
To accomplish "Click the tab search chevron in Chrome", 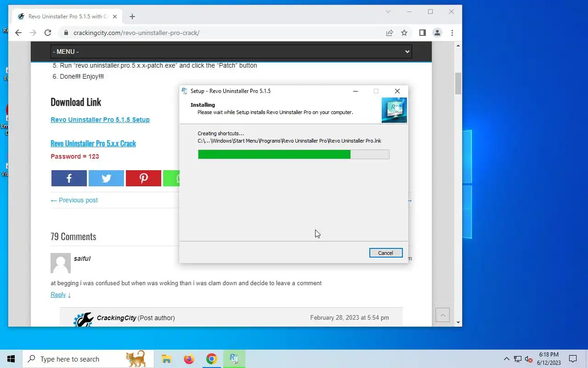I will click(388, 11).
